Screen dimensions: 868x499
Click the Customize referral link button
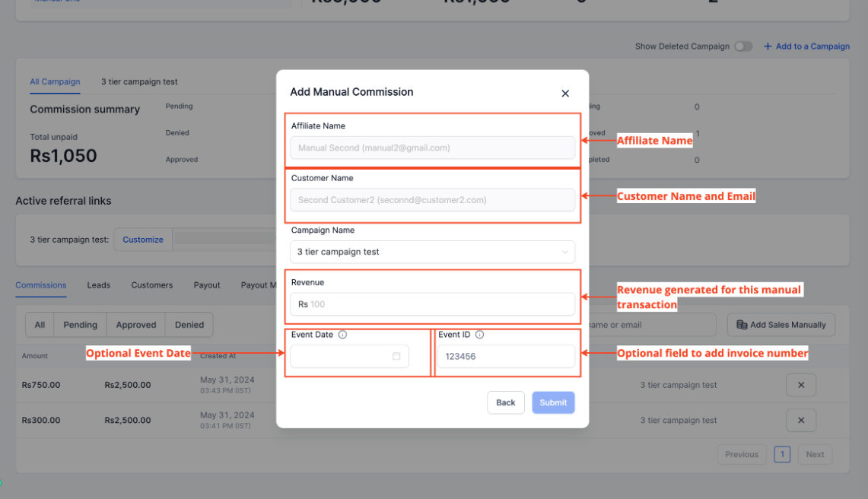click(143, 240)
